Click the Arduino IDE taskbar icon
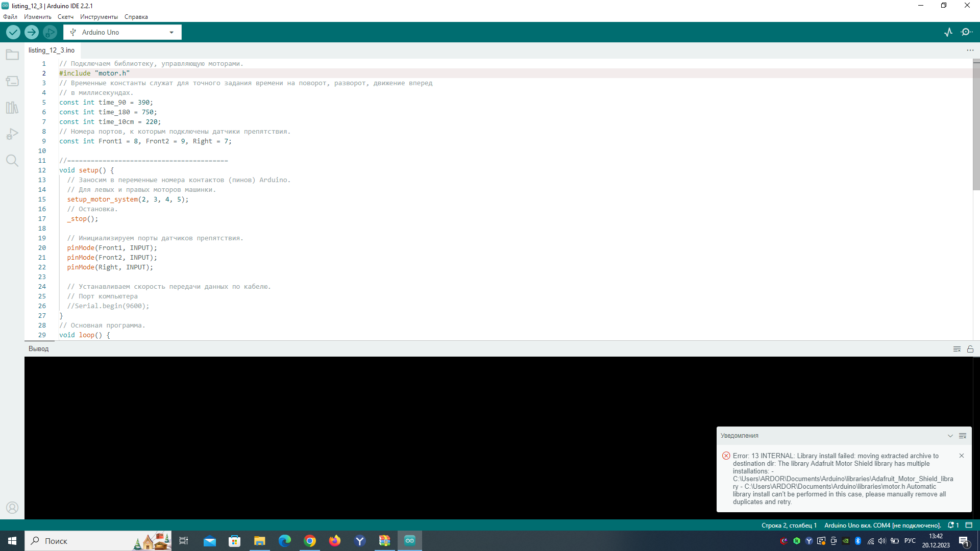 coord(410,540)
